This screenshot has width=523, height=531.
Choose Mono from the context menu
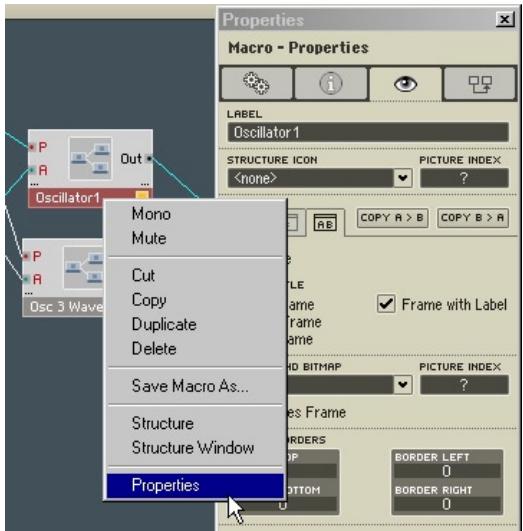click(x=195, y=214)
